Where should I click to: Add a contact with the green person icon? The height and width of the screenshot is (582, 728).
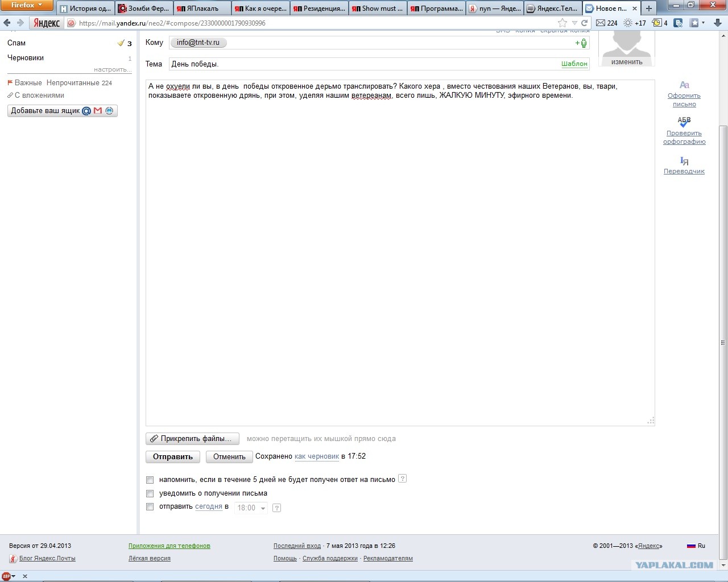pos(581,43)
